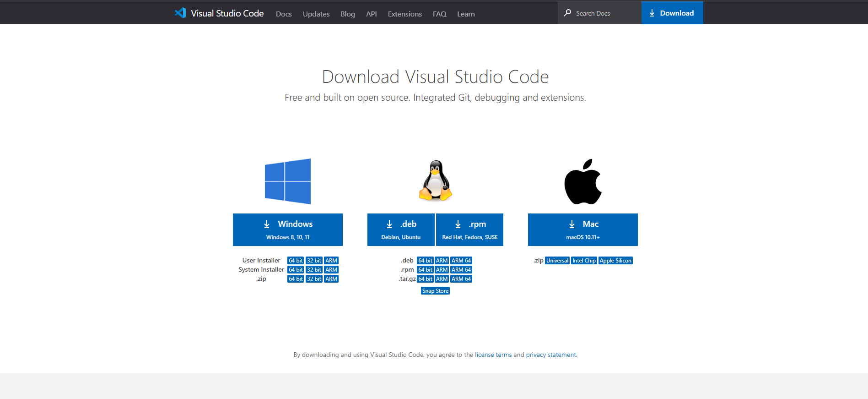Open the license terms link
The width and height of the screenshot is (868, 399).
[493, 355]
